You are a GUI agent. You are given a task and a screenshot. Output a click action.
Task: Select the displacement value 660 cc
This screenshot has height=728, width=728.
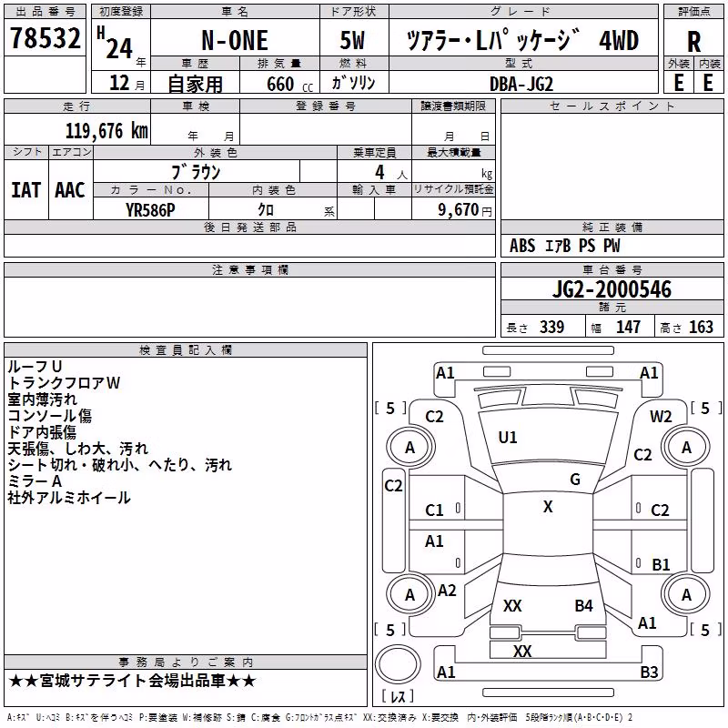289,84
